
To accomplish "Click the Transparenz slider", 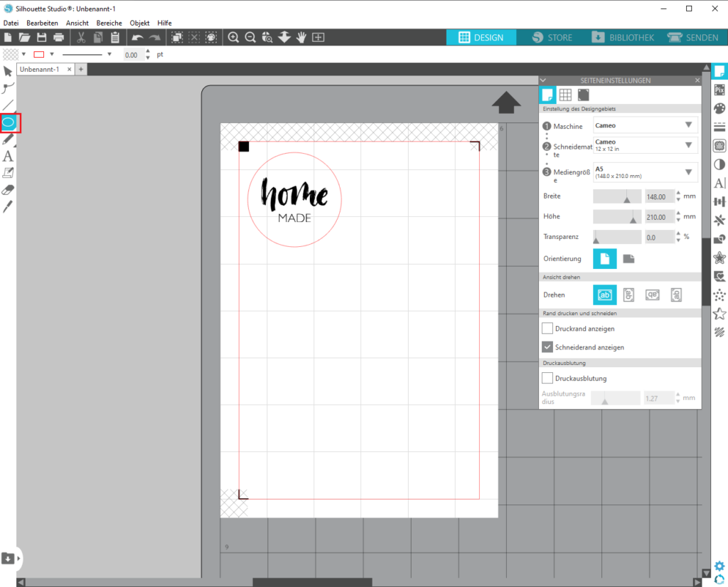I will [x=616, y=237].
